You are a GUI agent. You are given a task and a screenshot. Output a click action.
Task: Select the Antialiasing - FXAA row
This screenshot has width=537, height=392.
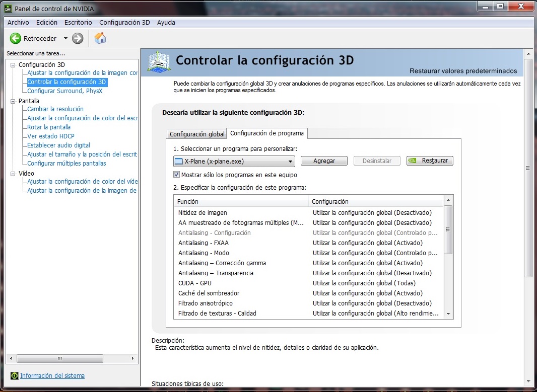[309, 243]
